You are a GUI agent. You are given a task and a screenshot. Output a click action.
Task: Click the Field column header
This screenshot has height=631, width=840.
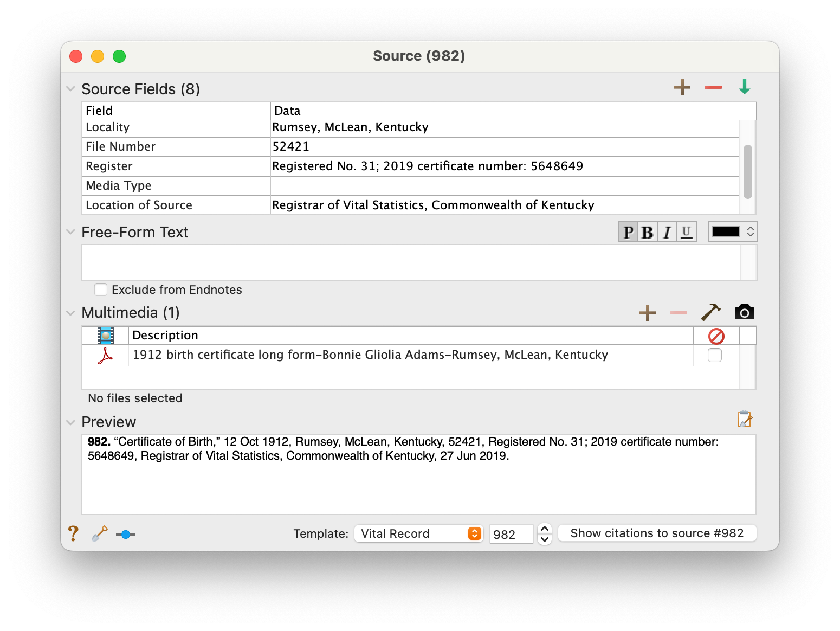point(176,111)
